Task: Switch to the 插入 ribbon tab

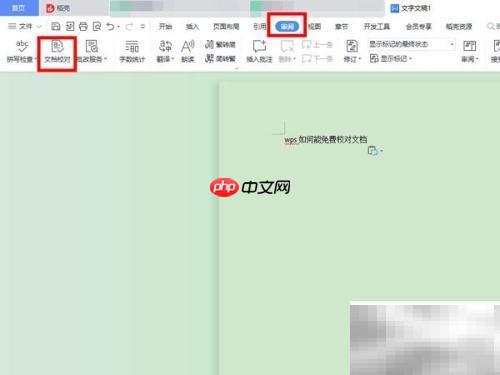Action: pos(192,26)
